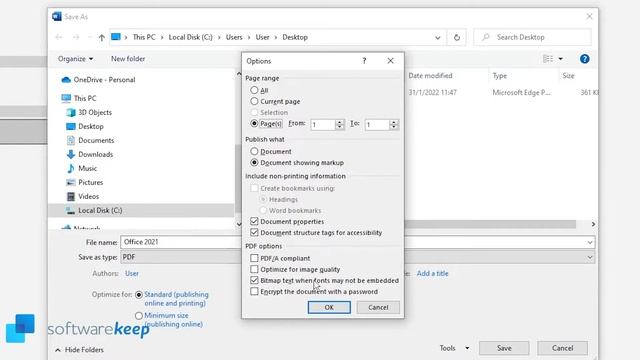
Task: Select Standard optimize radio button
Action: [x=139, y=295]
